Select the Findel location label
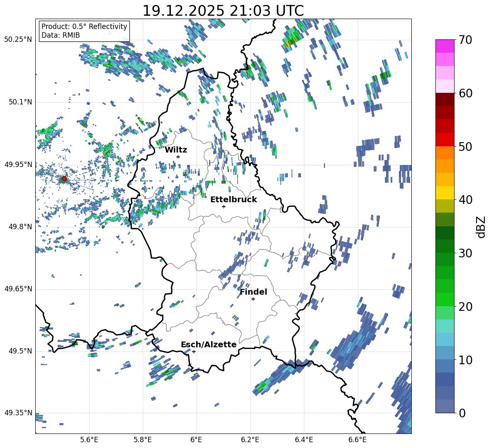 pos(253,292)
